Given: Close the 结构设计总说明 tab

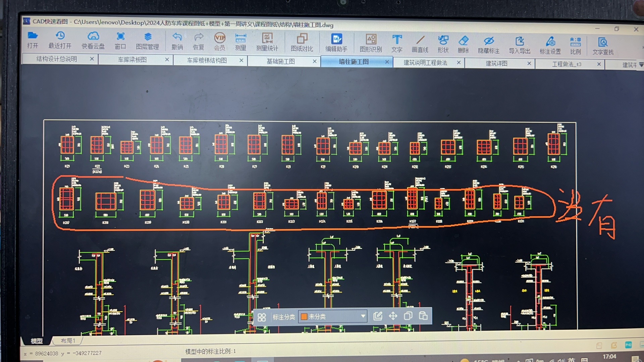Looking at the screenshot, I should 92,59.
